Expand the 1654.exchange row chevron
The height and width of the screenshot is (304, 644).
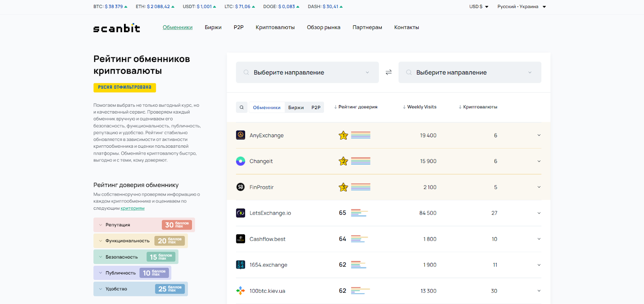[539, 265]
